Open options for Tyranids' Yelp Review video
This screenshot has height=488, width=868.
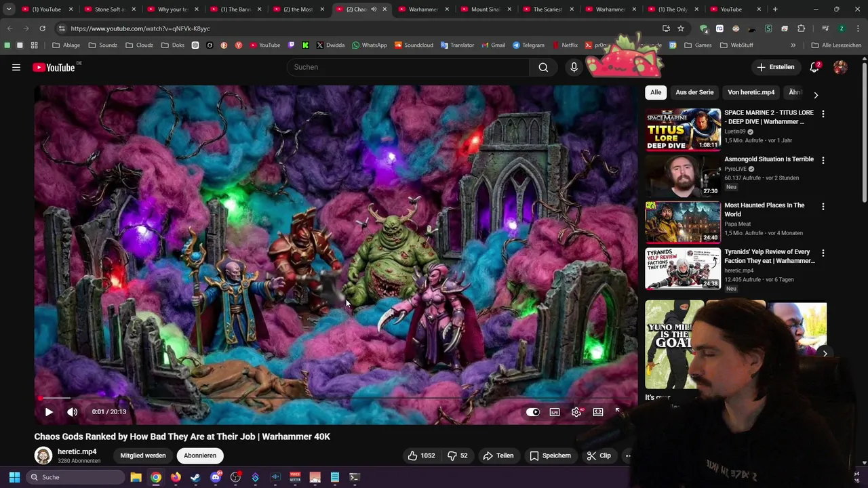tap(823, 253)
